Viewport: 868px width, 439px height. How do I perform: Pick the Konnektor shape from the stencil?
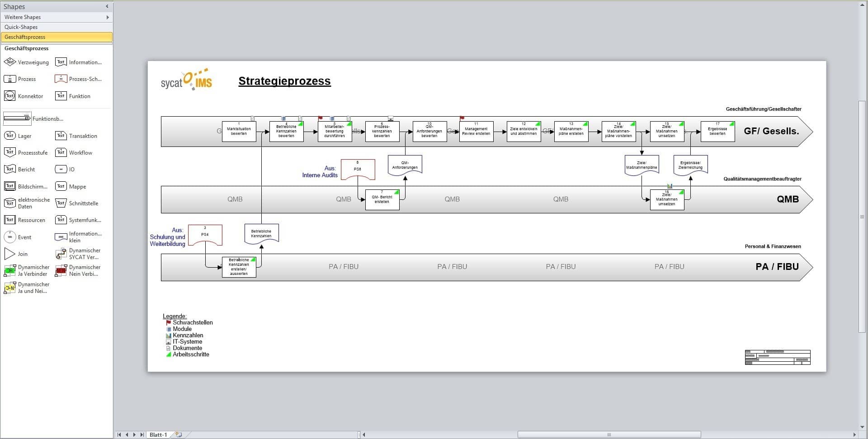point(10,96)
